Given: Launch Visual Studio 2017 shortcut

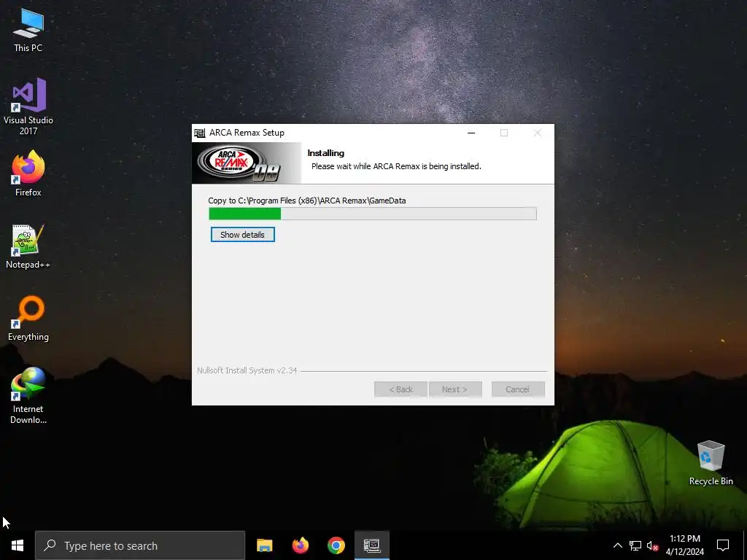Looking at the screenshot, I should click(x=28, y=106).
